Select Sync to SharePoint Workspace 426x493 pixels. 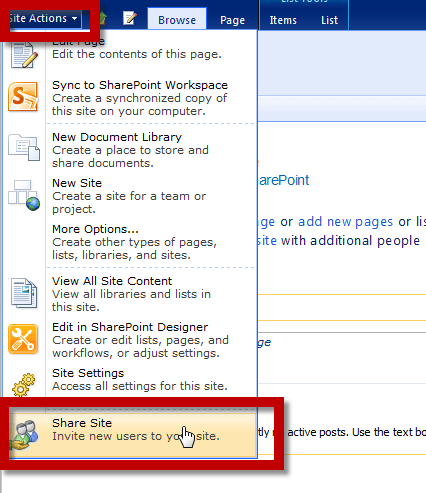pyautogui.click(x=151, y=98)
